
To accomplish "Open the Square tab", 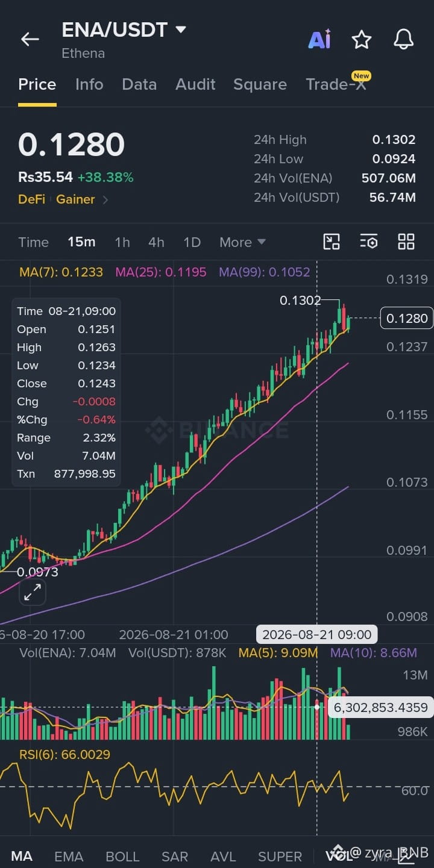I will [260, 84].
